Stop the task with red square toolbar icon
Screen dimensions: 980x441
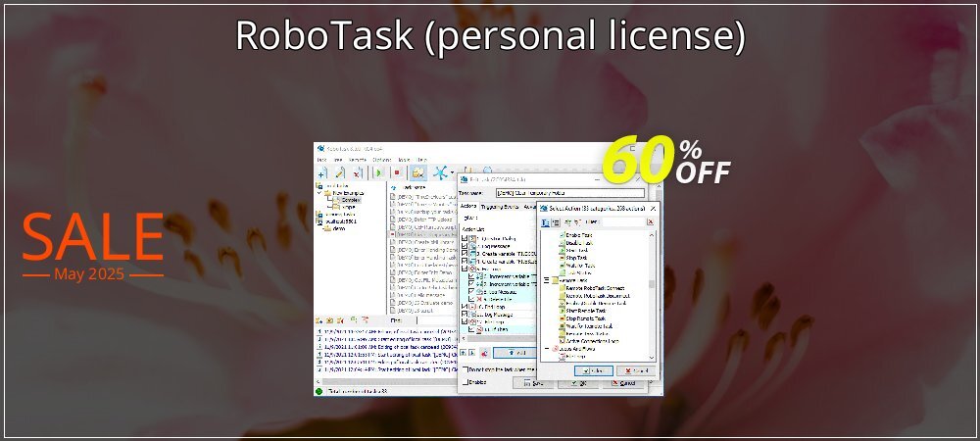pos(397,173)
